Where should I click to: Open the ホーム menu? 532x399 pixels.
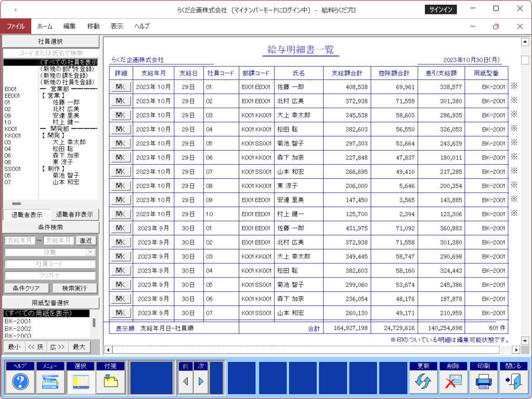tap(45, 26)
